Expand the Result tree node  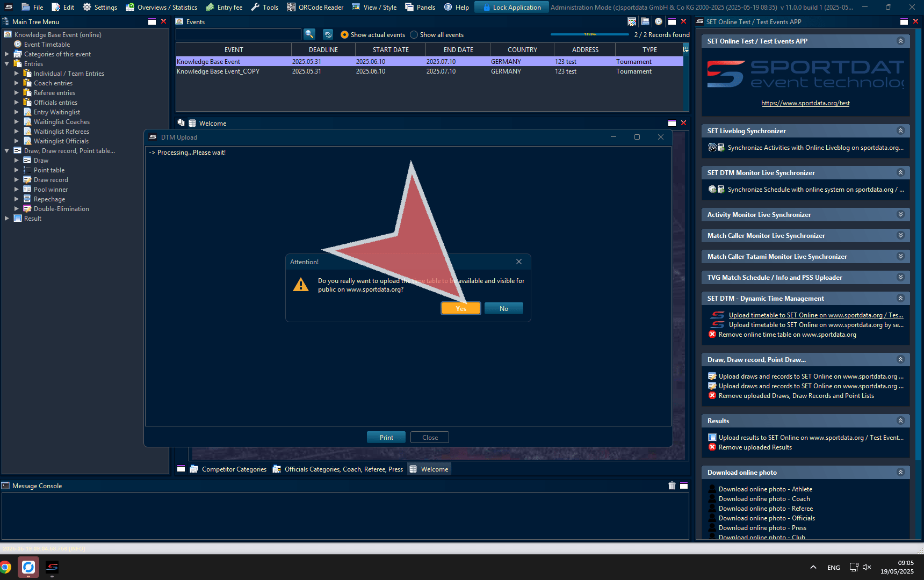tap(7, 219)
